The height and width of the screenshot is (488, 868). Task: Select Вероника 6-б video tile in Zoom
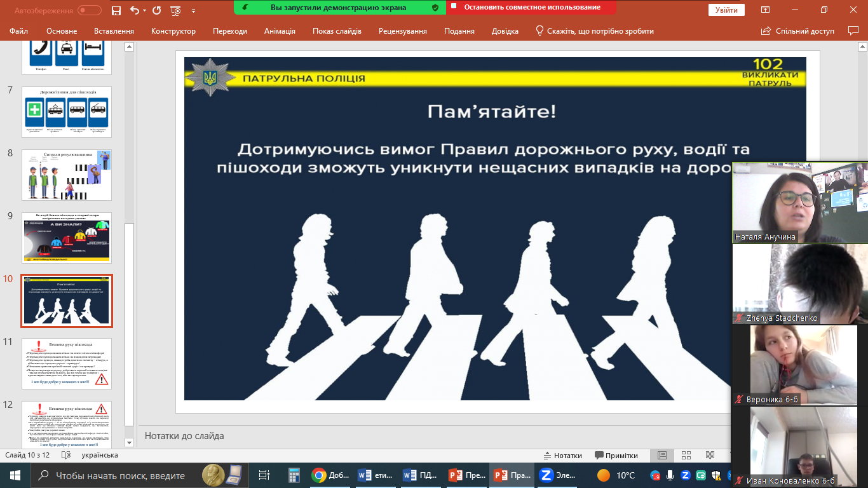click(800, 365)
